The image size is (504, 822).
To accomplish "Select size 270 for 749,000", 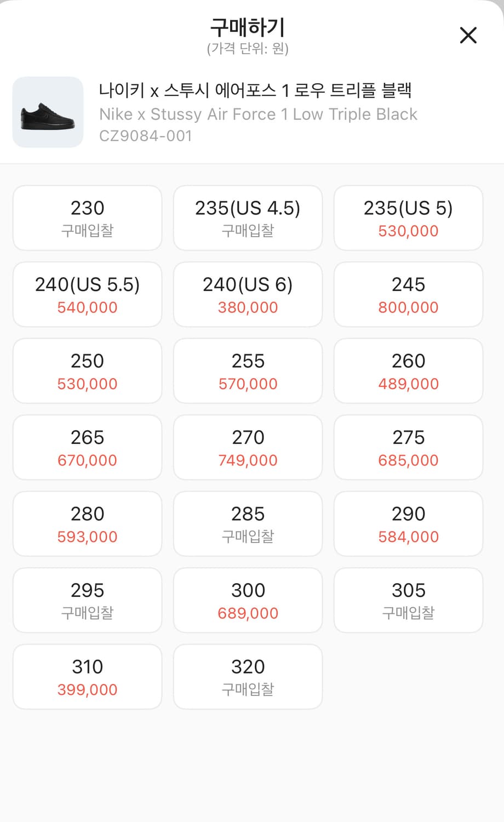I will point(248,448).
